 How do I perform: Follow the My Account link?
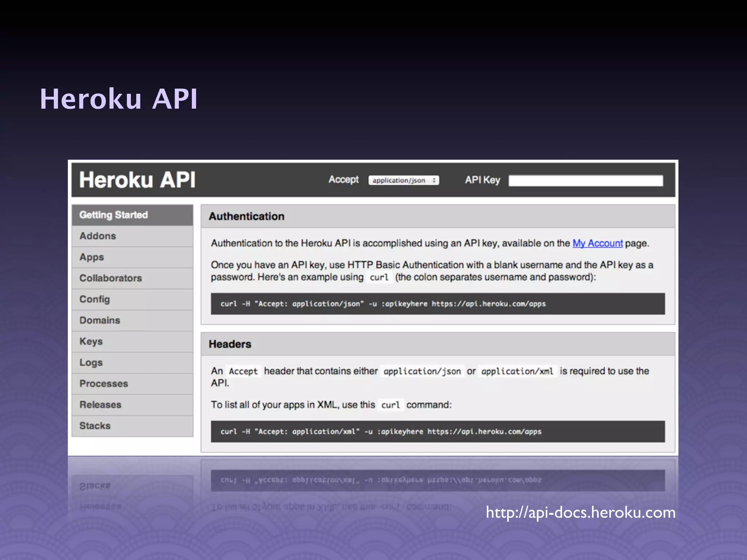[597, 243]
